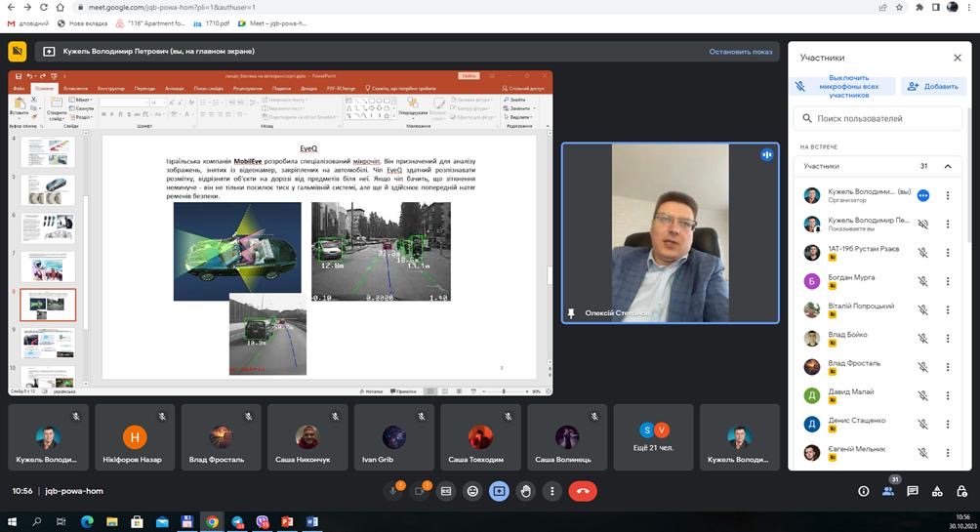Toggle the microphone in the call bar
This screenshot has height=532, width=980.
(x=395, y=491)
